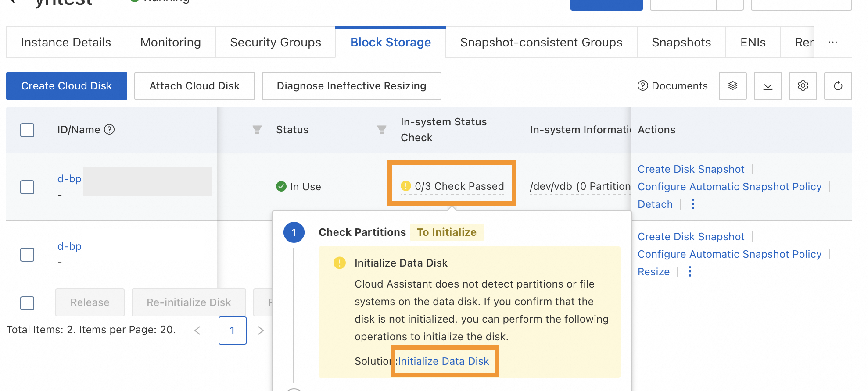The width and height of the screenshot is (868, 391).
Task: Click the Documents help icon
Action: 642,86
